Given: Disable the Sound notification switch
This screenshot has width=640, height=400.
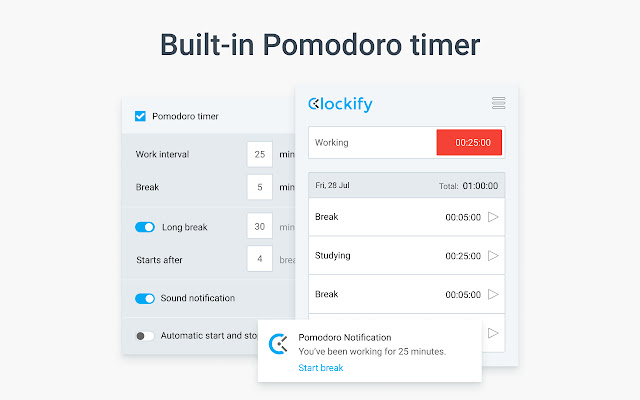Looking at the screenshot, I should pos(145,298).
